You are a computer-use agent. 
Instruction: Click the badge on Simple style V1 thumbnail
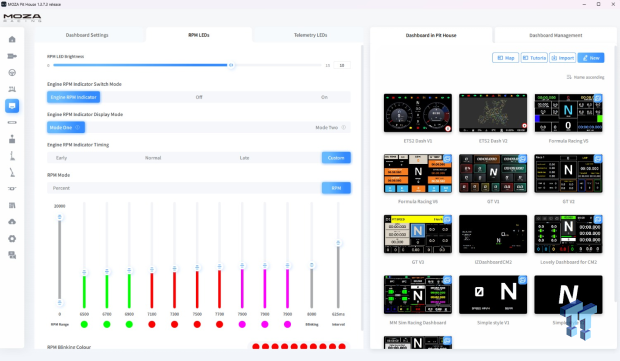pos(522,280)
